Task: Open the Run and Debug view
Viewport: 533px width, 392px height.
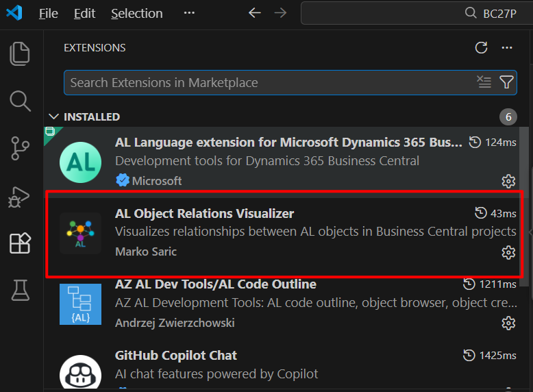Action: [21, 196]
